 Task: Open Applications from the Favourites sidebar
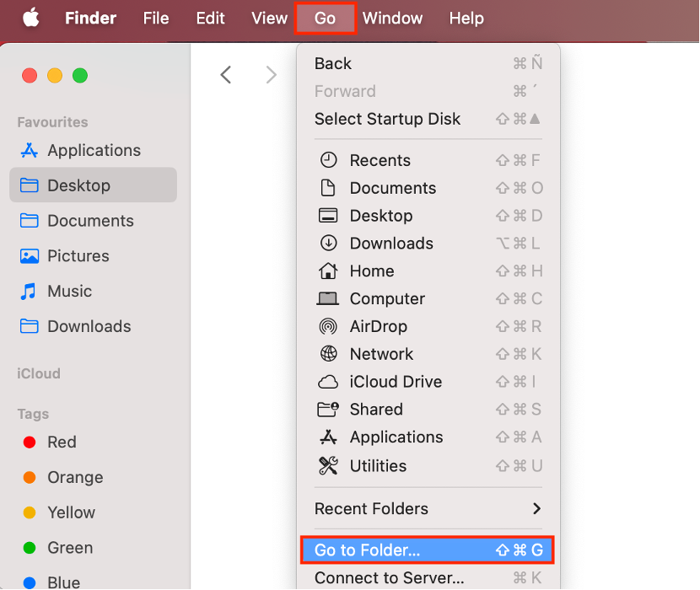click(89, 150)
